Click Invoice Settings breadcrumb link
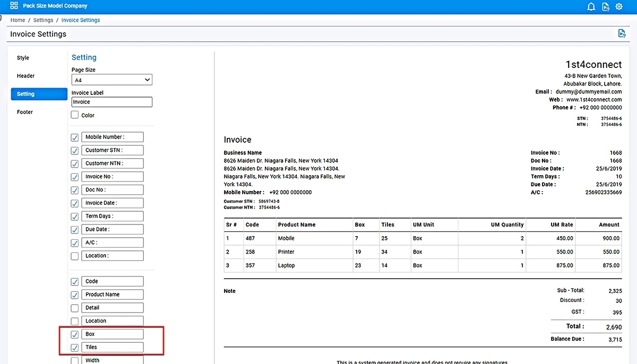This screenshot has width=637, height=364. point(81,20)
